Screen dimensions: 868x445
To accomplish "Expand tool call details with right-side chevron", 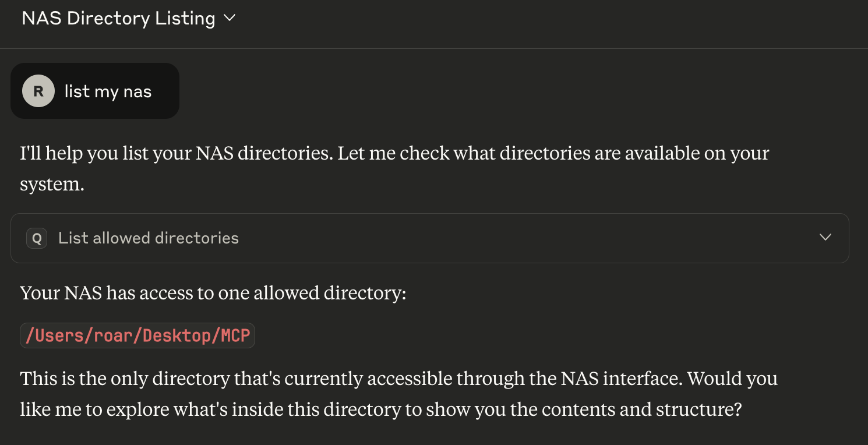I will point(825,238).
